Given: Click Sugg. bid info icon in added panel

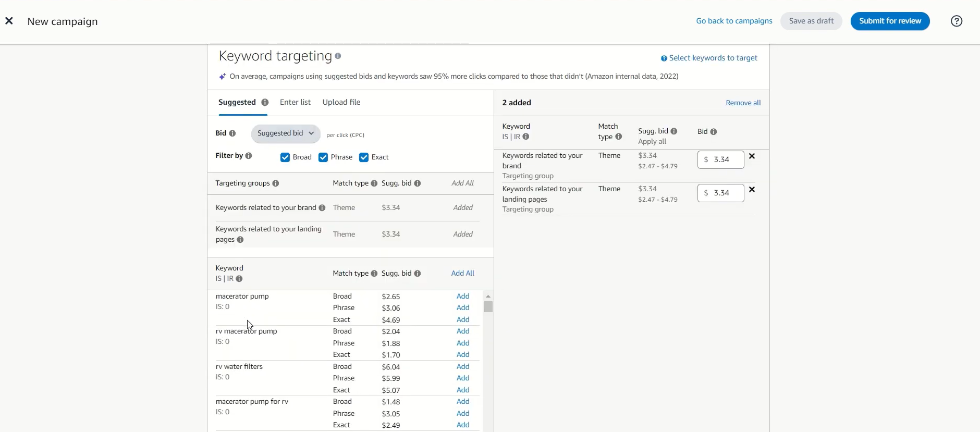Looking at the screenshot, I should [674, 131].
